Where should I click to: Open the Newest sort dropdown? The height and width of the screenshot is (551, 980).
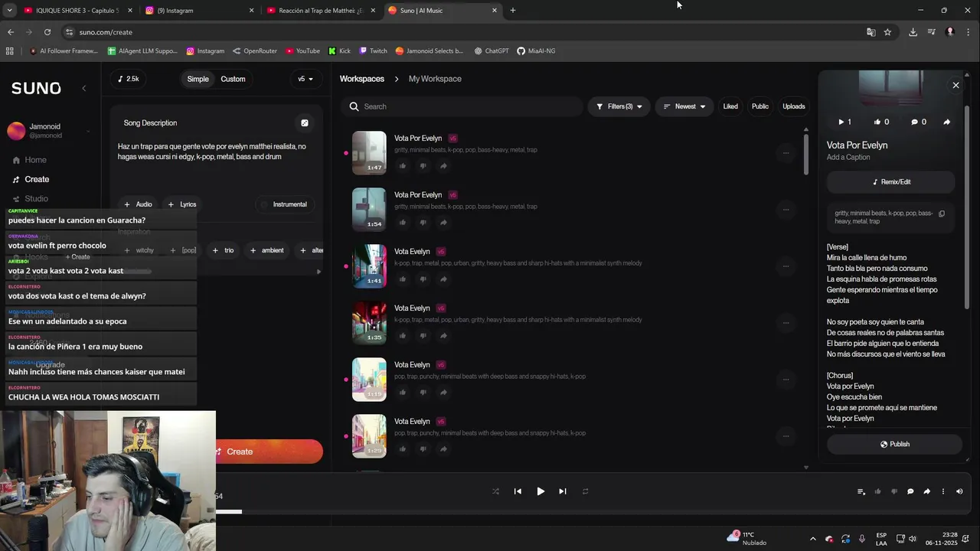(x=684, y=106)
